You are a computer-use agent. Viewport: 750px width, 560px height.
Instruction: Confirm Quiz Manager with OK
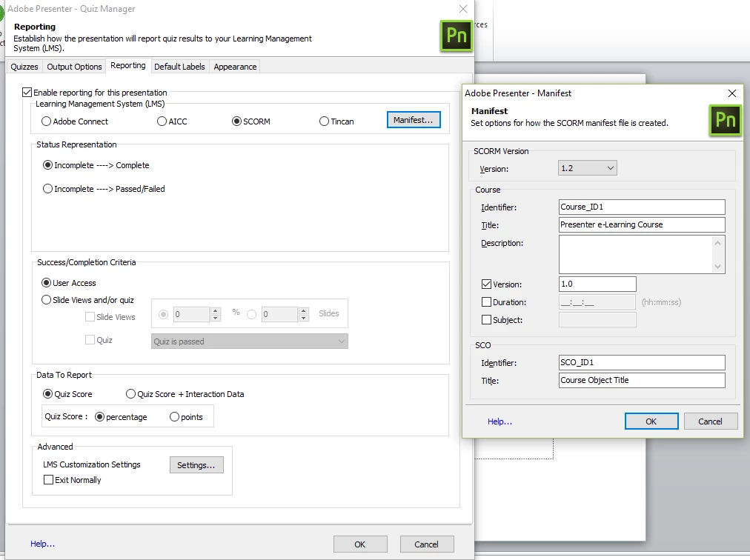point(359,544)
